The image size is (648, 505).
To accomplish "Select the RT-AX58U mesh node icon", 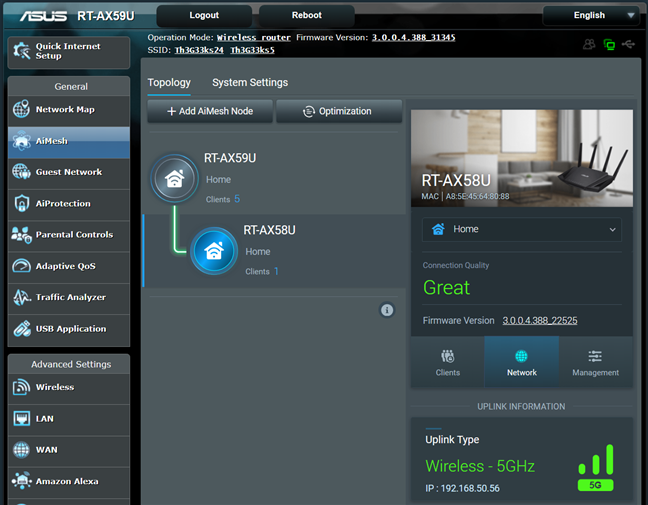I will (214, 250).
